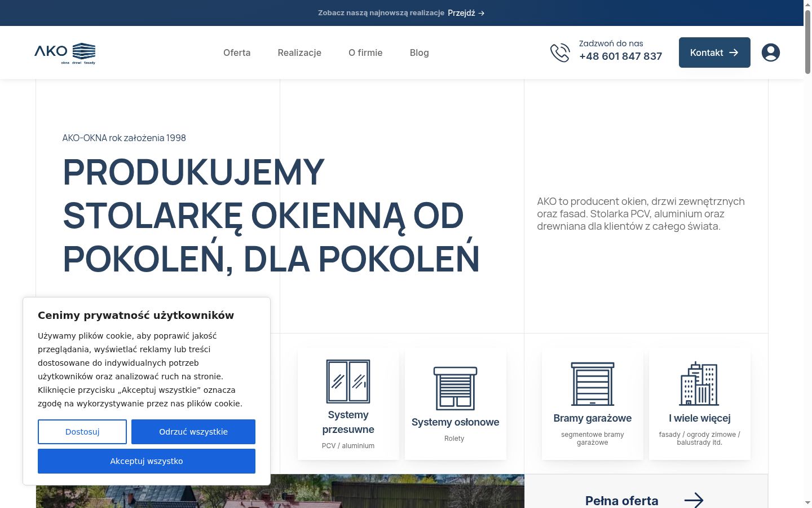
Task: Open the O firmie menu item
Action: click(x=365, y=52)
